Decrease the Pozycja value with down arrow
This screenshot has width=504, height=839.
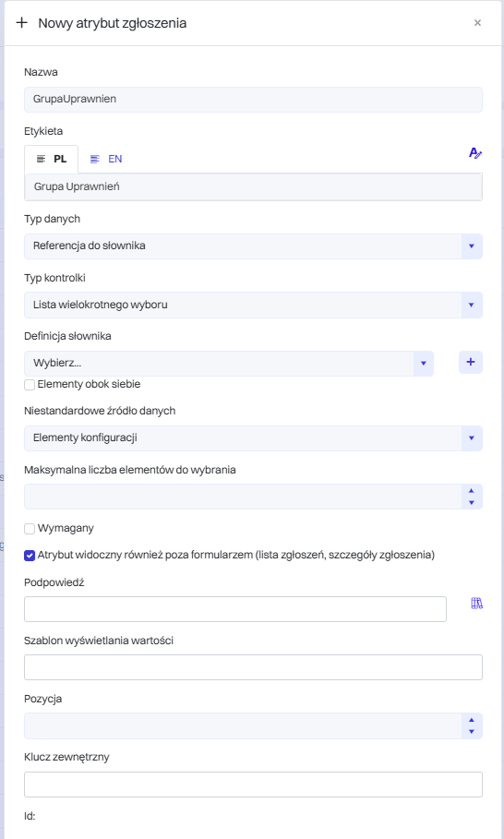tap(472, 731)
